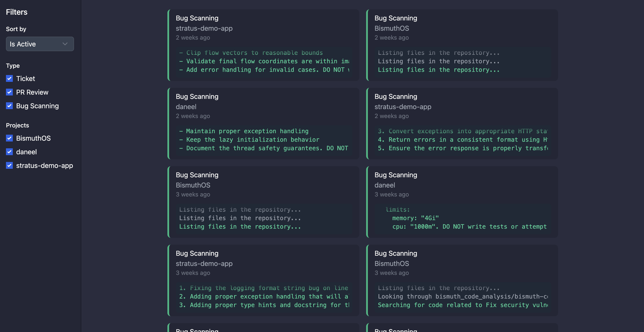
Task: Uncheck the BismuthOS project checkbox
Action: (10, 138)
